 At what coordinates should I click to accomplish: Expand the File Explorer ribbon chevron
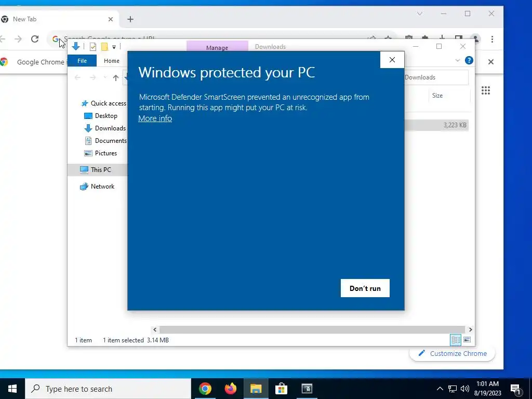pyautogui.click(x=457, y=60)
